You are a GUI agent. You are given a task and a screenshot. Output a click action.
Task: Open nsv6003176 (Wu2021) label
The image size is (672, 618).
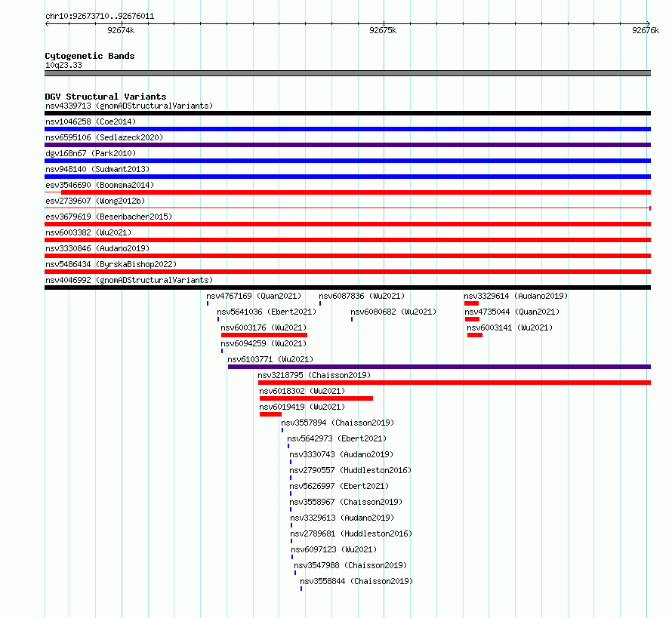(264, 327)
